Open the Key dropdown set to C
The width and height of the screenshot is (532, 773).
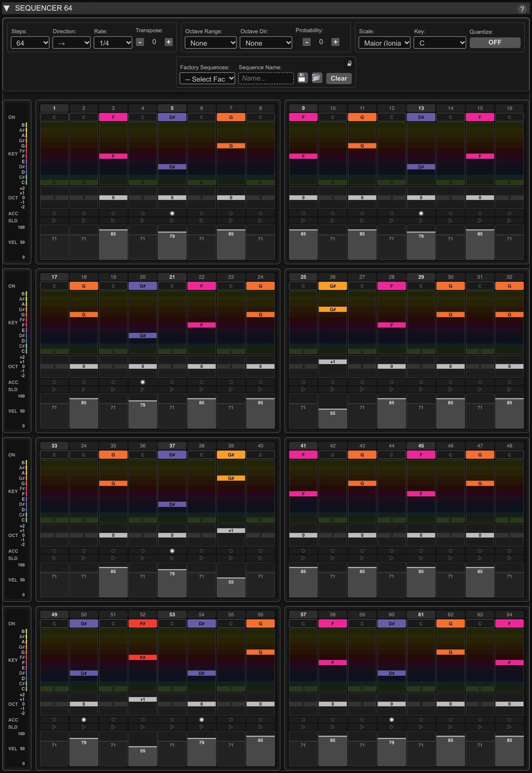pyautogui.click(x=440, y=43)
